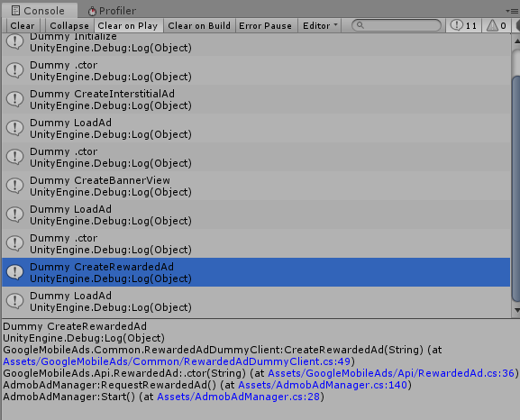Select the highlighted Dummy CreateRewardedAd entry
Viewport: 520px width, 420px height.
click(256, 272)
